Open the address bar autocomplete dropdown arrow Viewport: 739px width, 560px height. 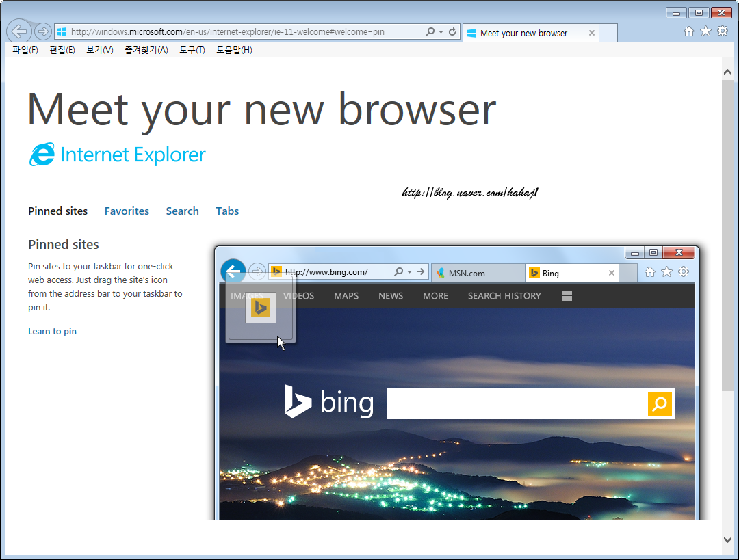[441, 32]
